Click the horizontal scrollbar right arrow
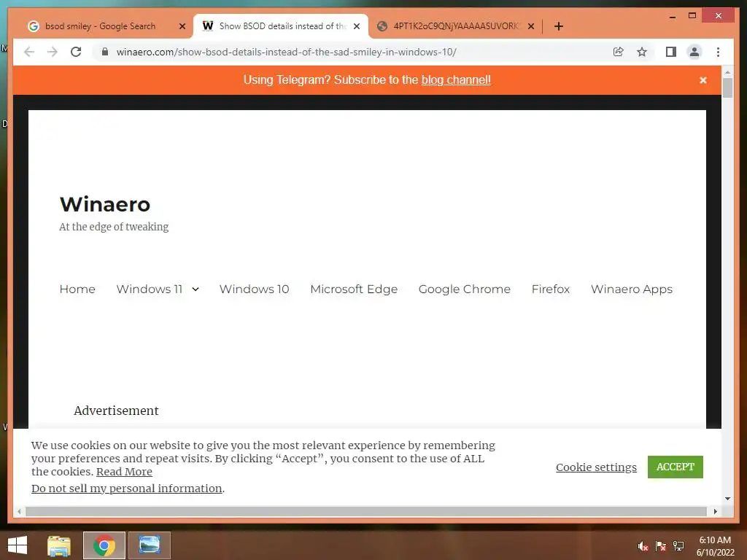The width and height of the screenshot is (747, 560). tap(715, 511)
